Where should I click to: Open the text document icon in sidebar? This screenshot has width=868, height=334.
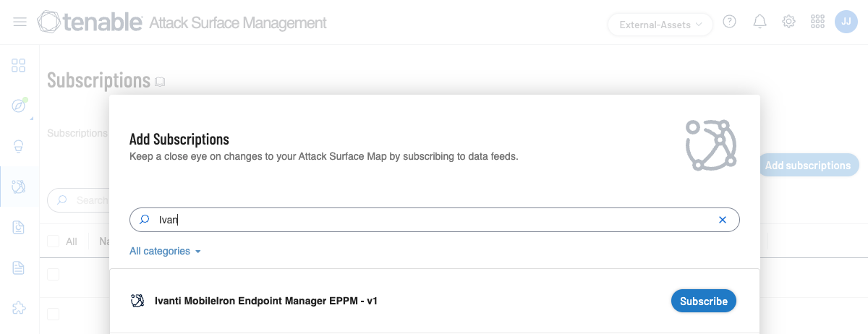click(x=19, y=268)
